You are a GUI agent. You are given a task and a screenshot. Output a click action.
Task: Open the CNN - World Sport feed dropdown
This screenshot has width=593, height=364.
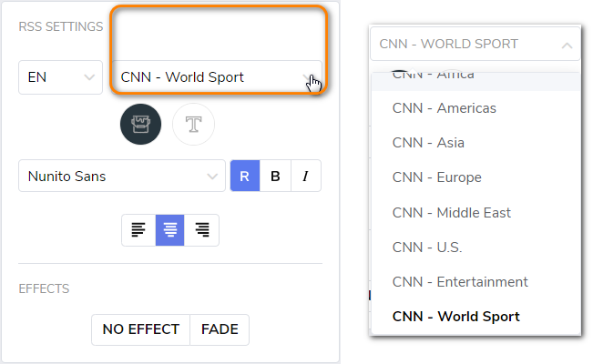217,77
